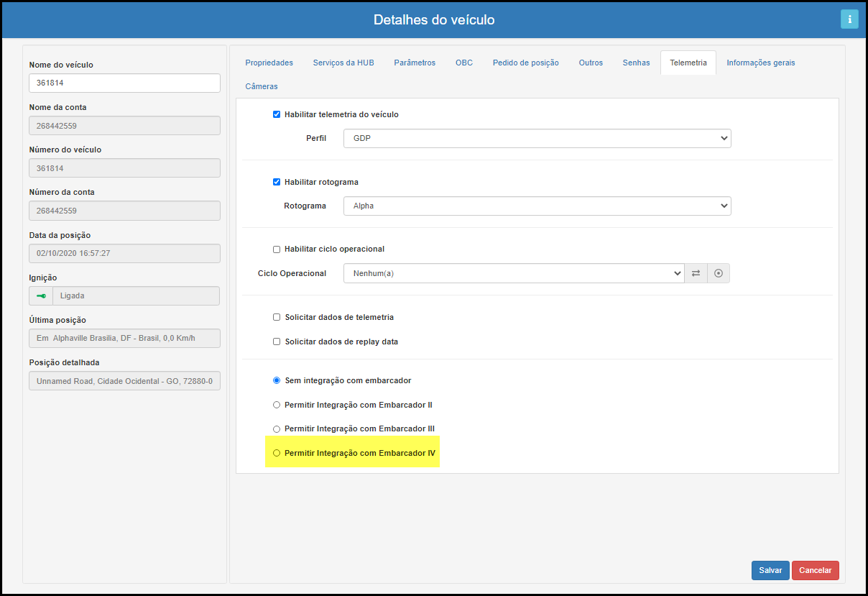Select Permitir Integração com Embarcador IV

(277, 453)
